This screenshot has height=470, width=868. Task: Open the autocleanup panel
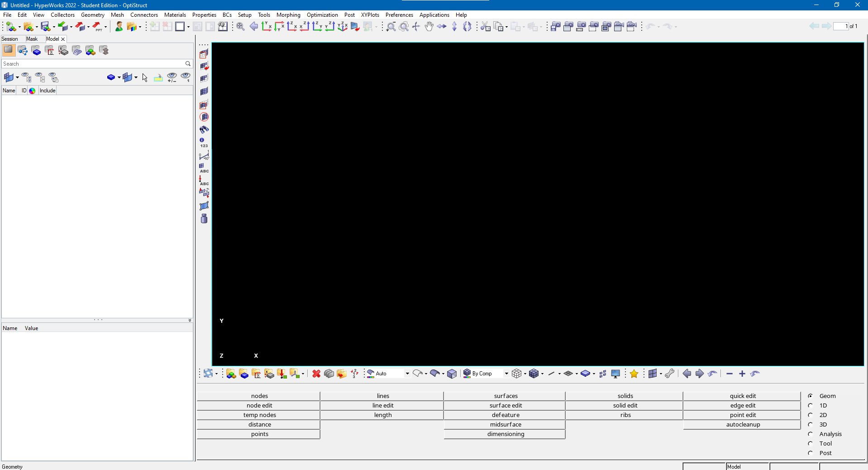pyautogui.click(x=742, y=424)
